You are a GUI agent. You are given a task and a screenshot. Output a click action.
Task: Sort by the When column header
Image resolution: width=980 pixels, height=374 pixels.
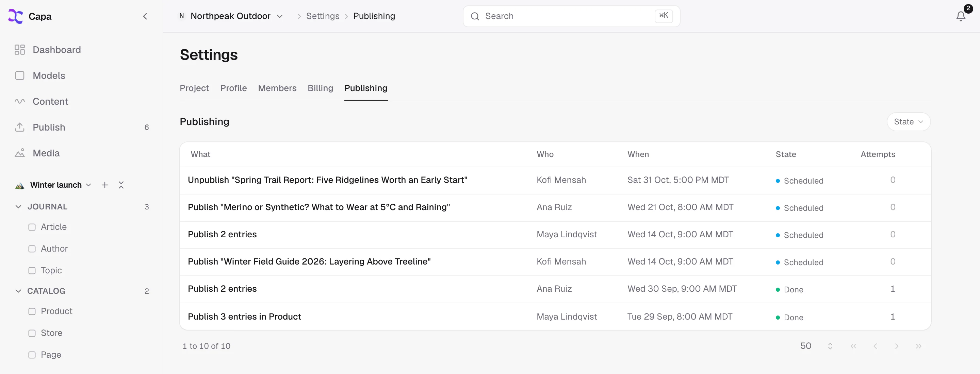[638, 154]
